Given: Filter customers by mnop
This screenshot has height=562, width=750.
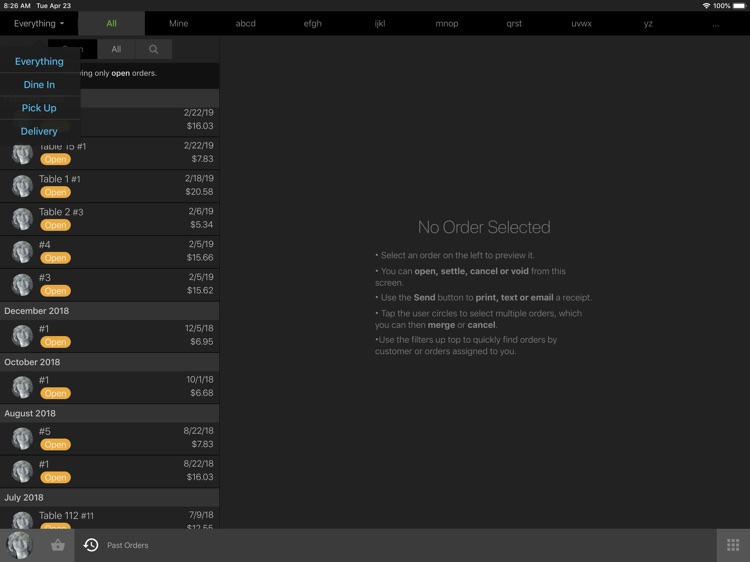Looking at the screenshot, I should [447, 23].
